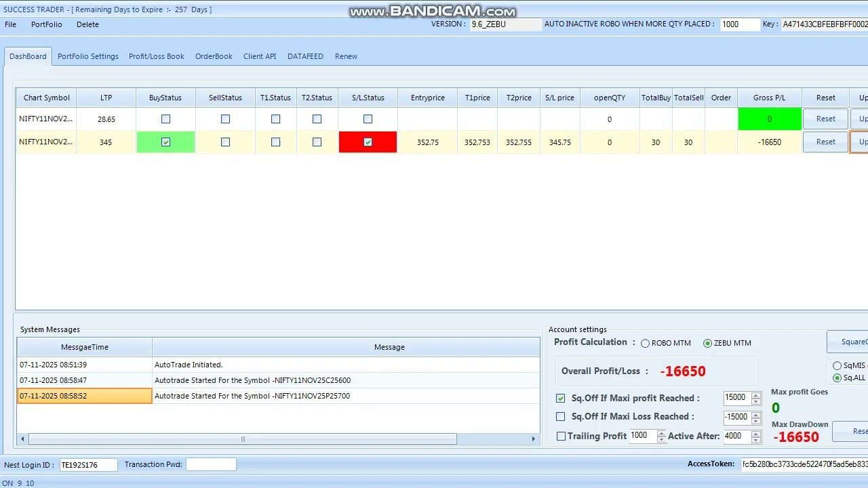
Task: Uncheck BuyStatus for the NIFTY 25700 row
Action: (x=165, y=142)
